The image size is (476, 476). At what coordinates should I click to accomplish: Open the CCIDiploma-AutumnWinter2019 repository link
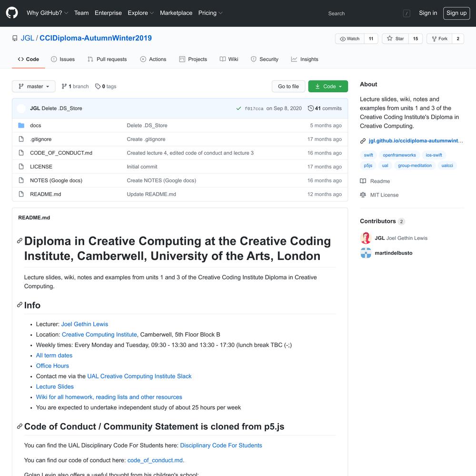96,38
